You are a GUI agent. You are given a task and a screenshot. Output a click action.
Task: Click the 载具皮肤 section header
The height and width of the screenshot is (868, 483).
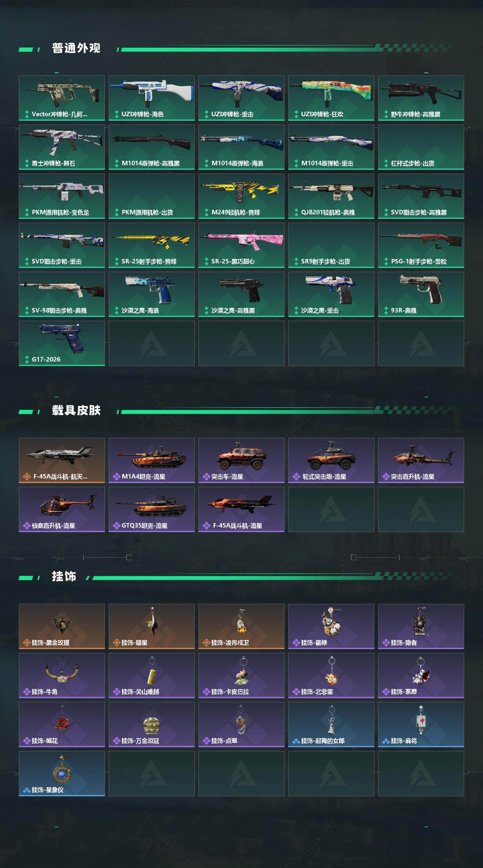click(x=76, y=411)
